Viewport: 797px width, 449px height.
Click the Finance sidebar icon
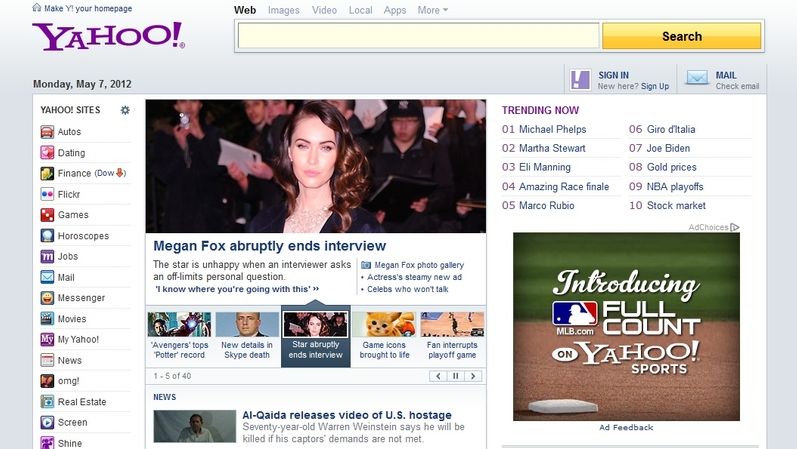[47, 173]
